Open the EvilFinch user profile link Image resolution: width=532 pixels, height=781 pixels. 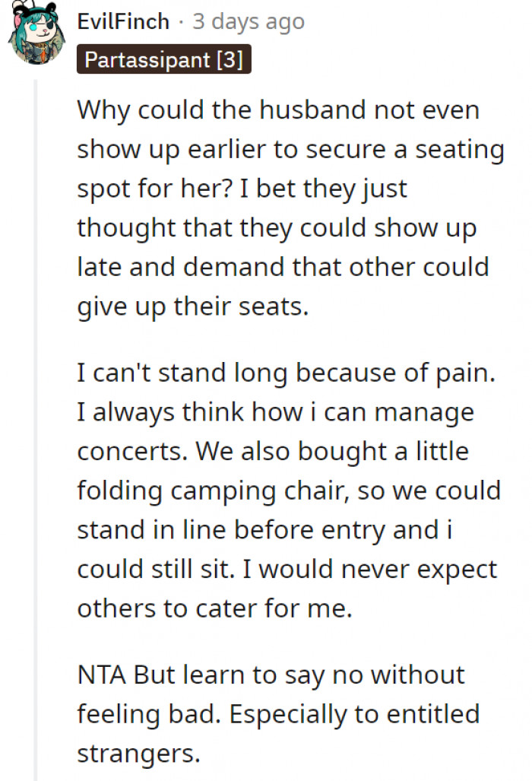click(x=123, y=21)
